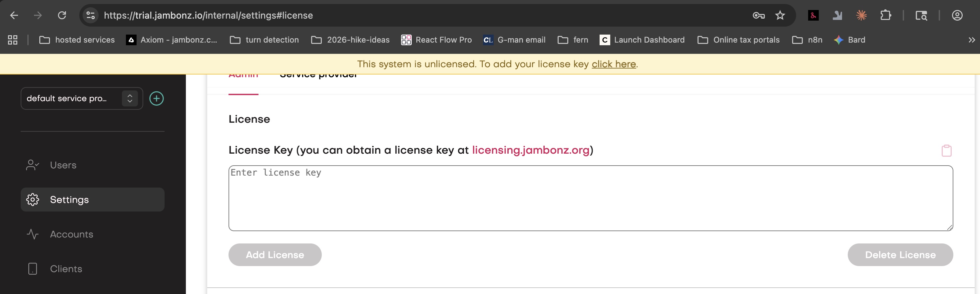Expand hidden bookmarks with the chevron
Viewport: 980px width, 294px height.
(972, 40)
